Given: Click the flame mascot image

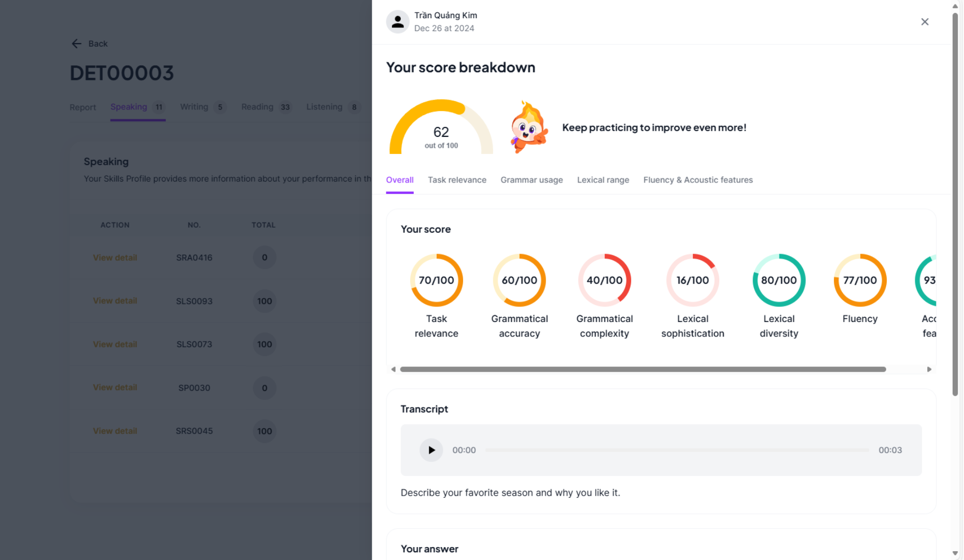Looking at the screenshot, I should point(528,128).
